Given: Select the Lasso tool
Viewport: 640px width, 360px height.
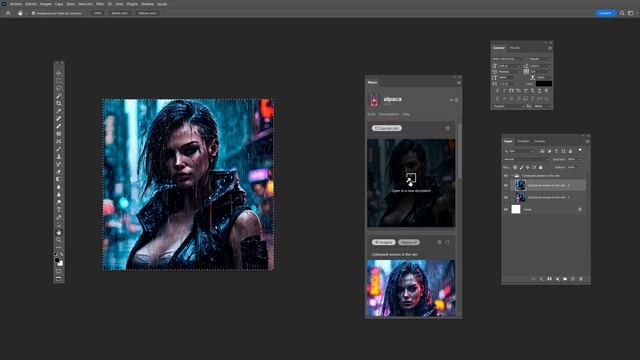Looking at the screenshot, I should (59, 88).
